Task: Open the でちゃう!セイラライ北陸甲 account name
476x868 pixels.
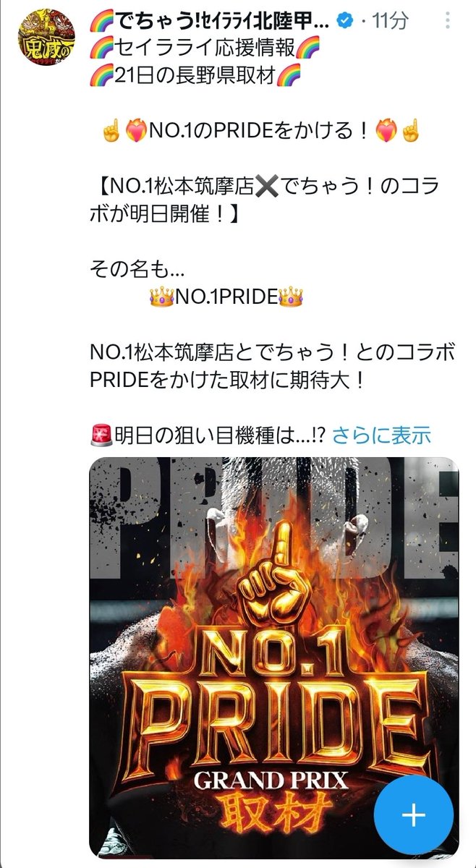Action: pos(214,22)
